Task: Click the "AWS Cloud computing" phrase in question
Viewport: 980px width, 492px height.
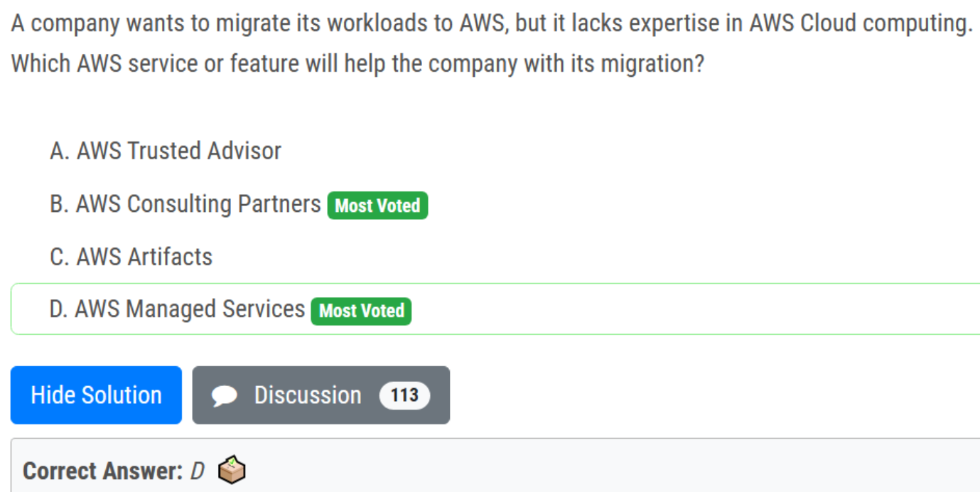Action: pos(861,24)
